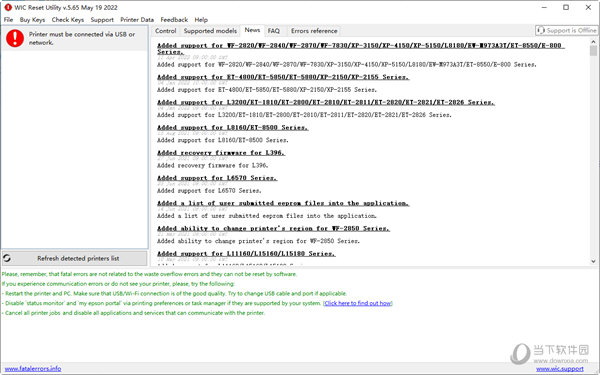This screenshot has height=375, width=600.
Task: Click the 'Cancel all printer jobs' tip line
Action: (x=133, y=313)
